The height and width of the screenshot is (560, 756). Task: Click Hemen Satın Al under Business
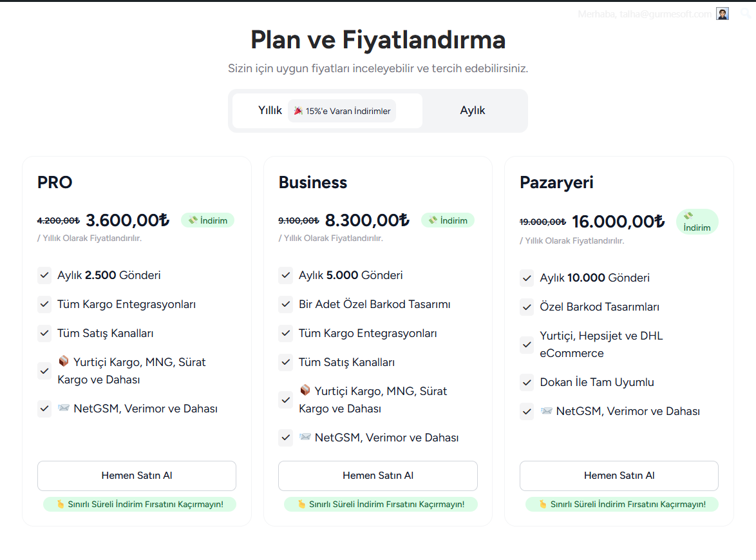point(378,476)
